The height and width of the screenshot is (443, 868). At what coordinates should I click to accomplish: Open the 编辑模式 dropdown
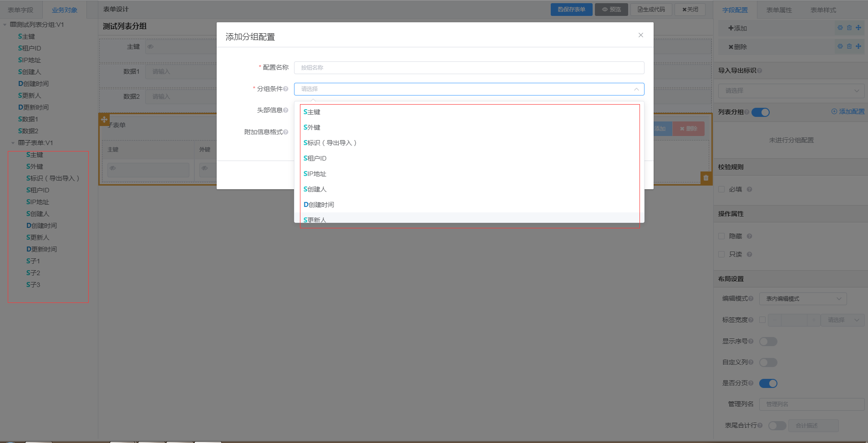pyautogui.click(x=803, y=299)
